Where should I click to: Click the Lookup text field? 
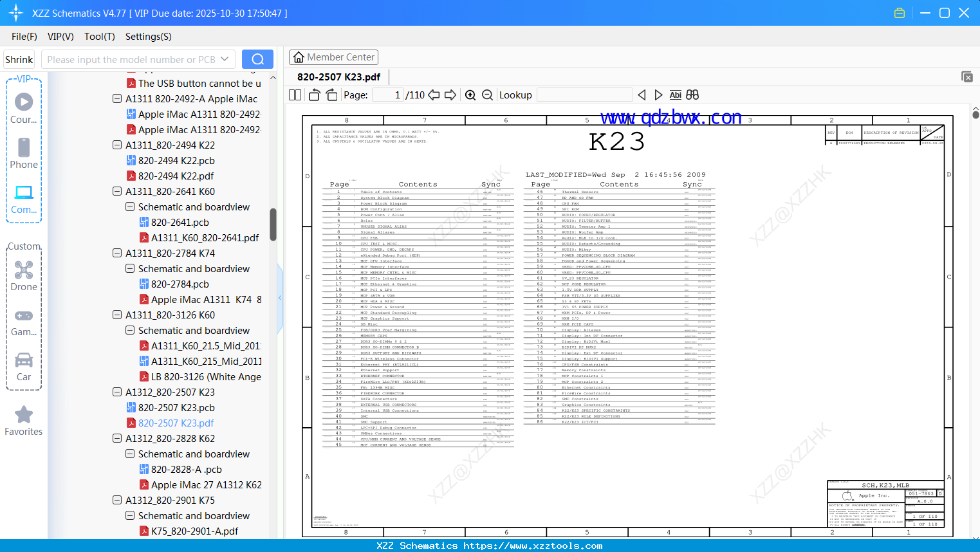(584, 95)
